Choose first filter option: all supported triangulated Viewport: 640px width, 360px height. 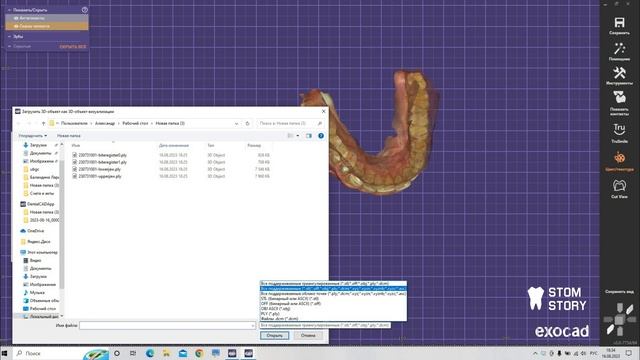click(333, 283)
